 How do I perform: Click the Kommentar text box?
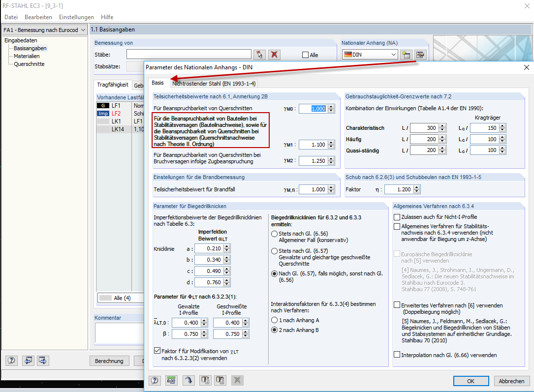click(x=120, y=332)
